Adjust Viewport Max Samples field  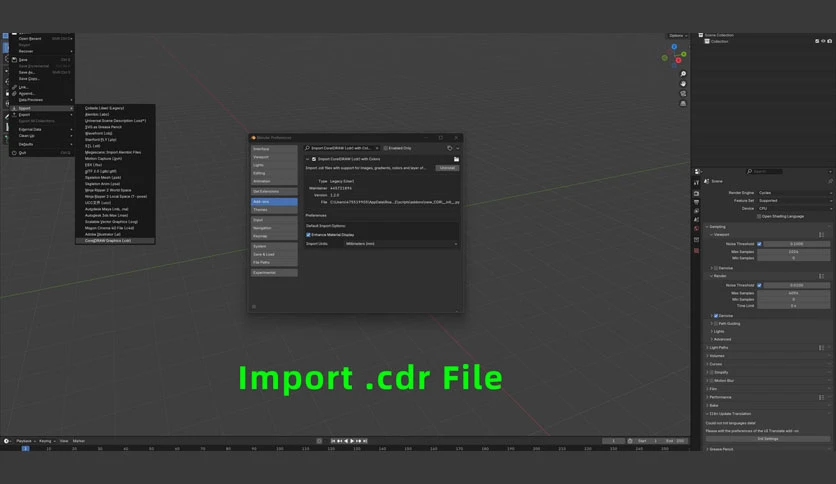tap(793, 252)
